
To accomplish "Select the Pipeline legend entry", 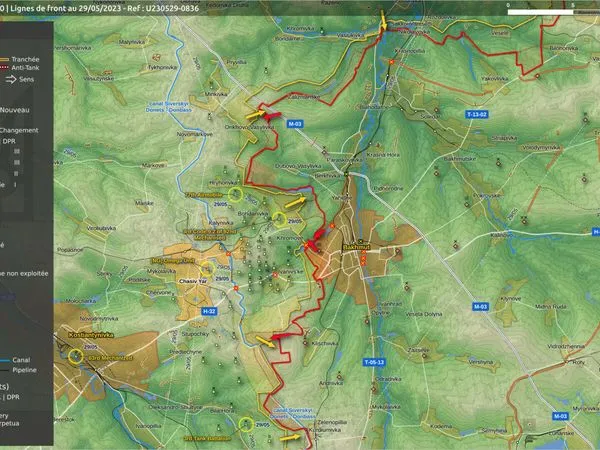I will (x=18, y=370).
